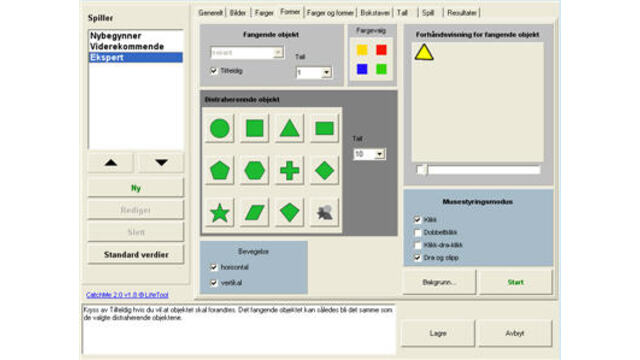This screenshot has width=640, height=360.
Task: Open the Resultater tab
Action: 462,13
